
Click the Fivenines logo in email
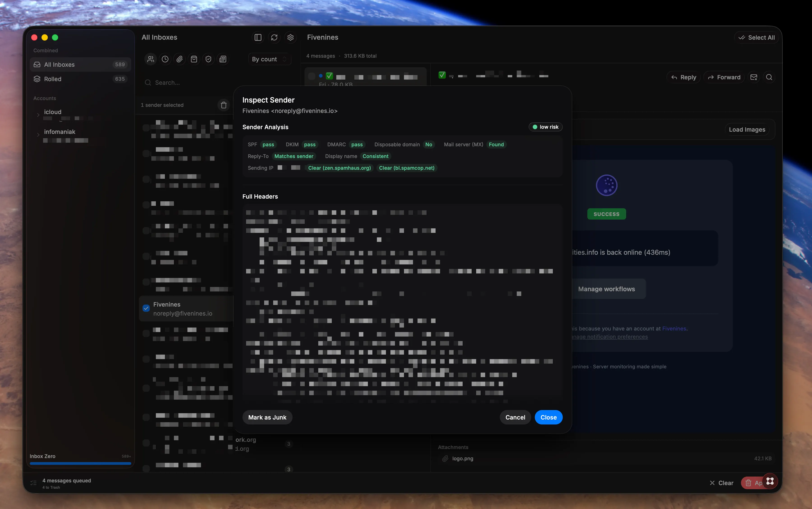pyautogui.click(x=607, y=185)
